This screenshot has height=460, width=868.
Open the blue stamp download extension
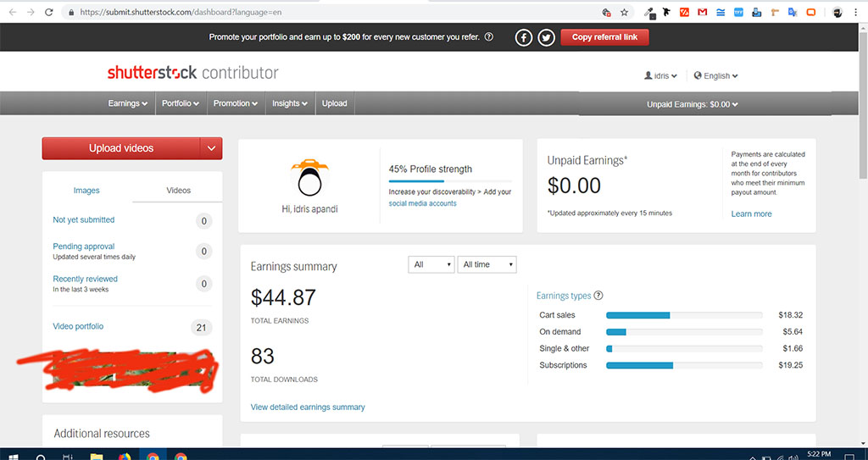click(x=757, y=12)
